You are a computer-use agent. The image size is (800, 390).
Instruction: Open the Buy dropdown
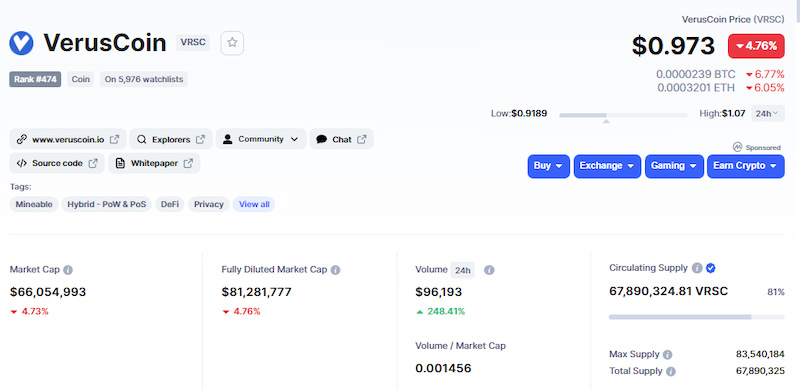(x=548, y=166)
